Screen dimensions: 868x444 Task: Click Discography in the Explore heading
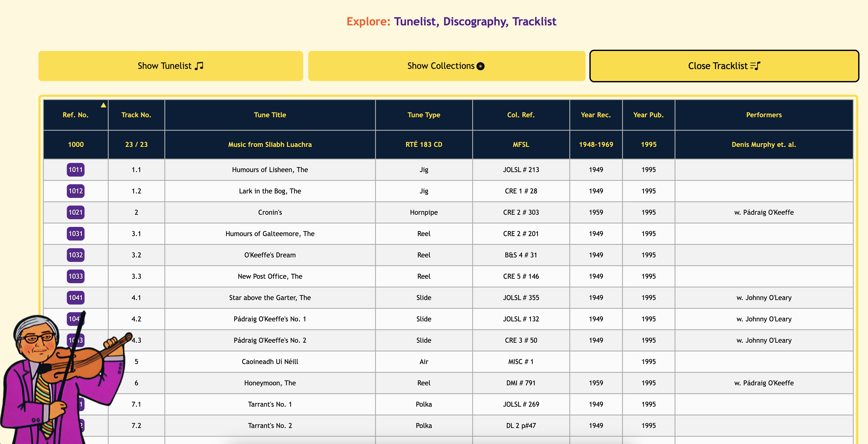(475, 22)
